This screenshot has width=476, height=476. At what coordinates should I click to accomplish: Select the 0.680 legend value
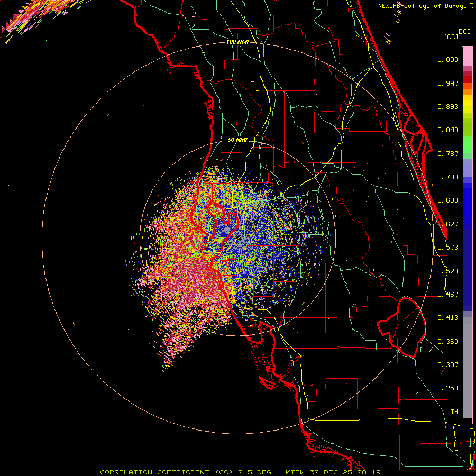[448, 200]
